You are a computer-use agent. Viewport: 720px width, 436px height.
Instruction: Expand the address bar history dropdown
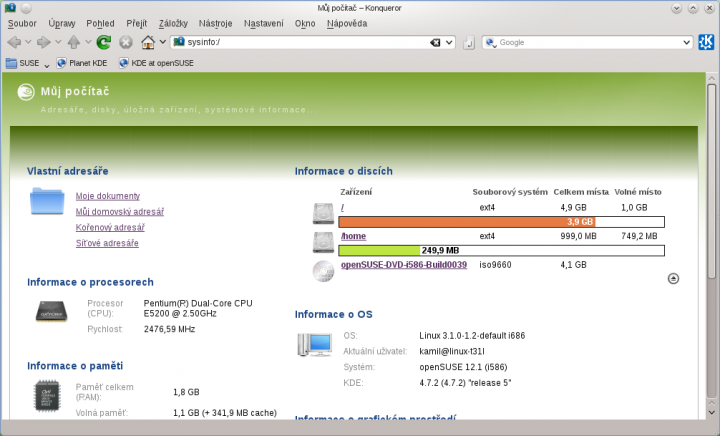pos(449,43)
